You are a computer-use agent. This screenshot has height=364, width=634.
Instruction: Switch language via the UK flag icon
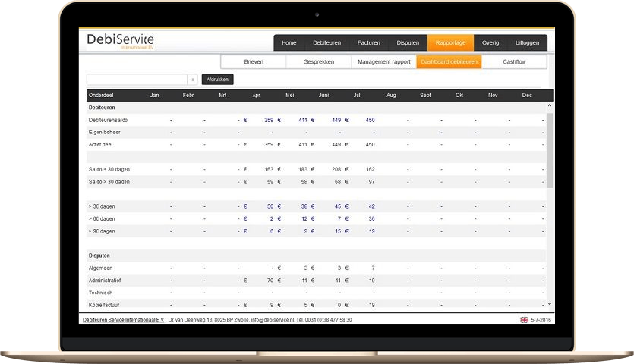click(x=524, y=320)
